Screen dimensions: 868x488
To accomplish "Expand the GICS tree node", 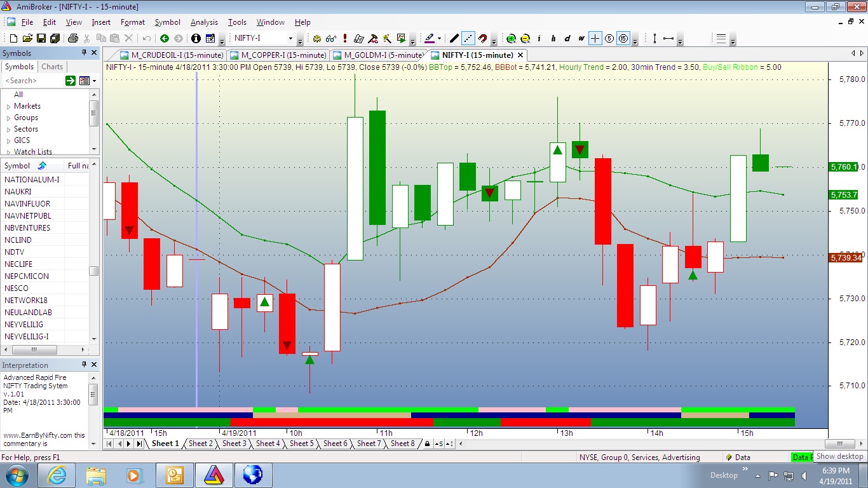I will point(8,141).
